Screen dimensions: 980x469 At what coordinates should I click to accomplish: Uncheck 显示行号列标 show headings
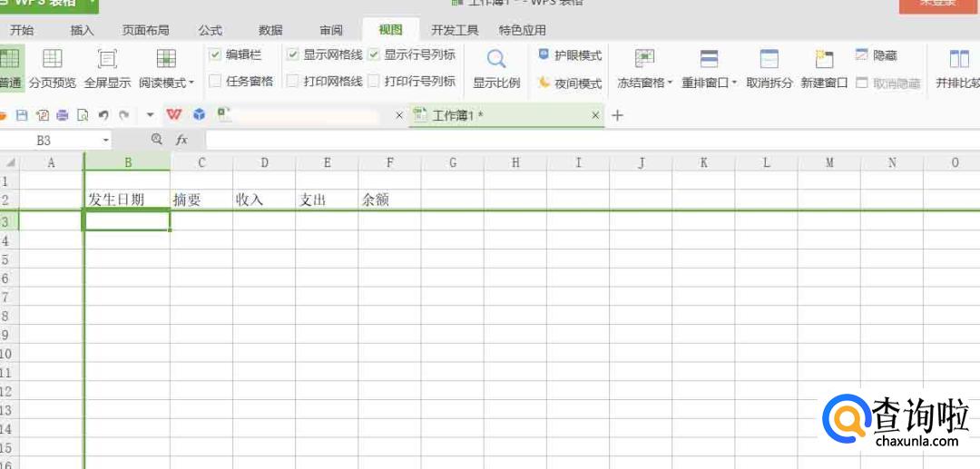coord(374,55)
